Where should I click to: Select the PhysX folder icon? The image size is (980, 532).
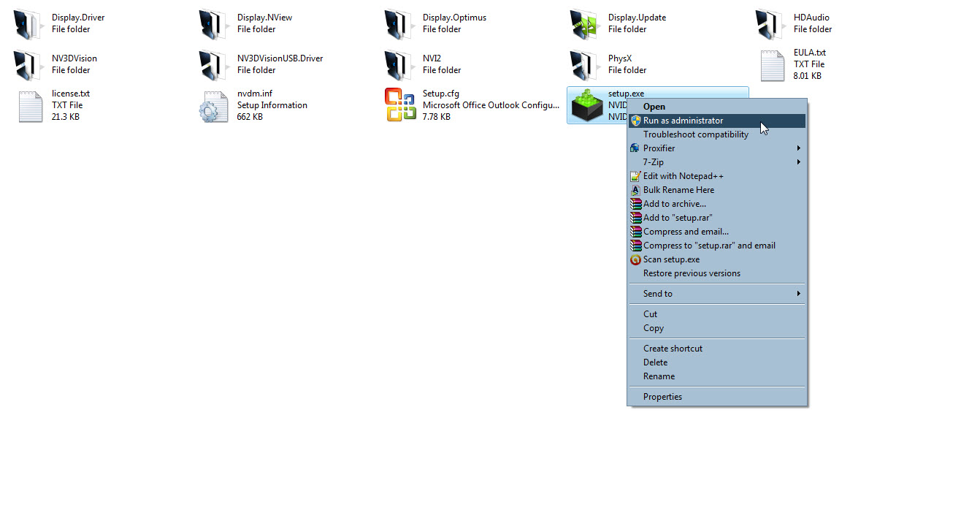click(586, 65)
